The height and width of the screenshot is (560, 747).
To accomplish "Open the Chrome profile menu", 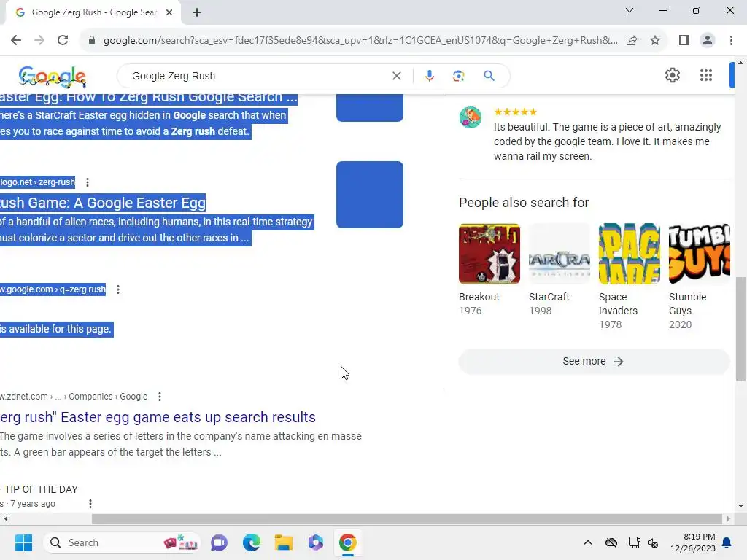I will tap(708, 41).
